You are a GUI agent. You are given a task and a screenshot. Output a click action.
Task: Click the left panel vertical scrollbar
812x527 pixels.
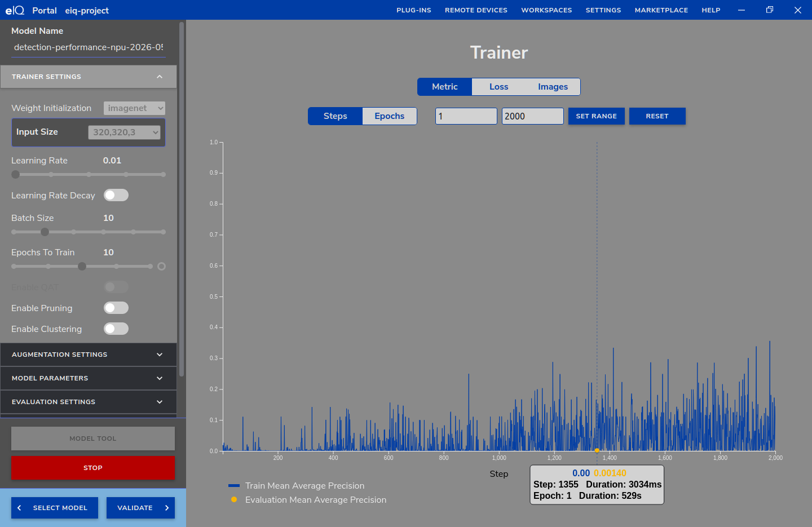point(182,199)
